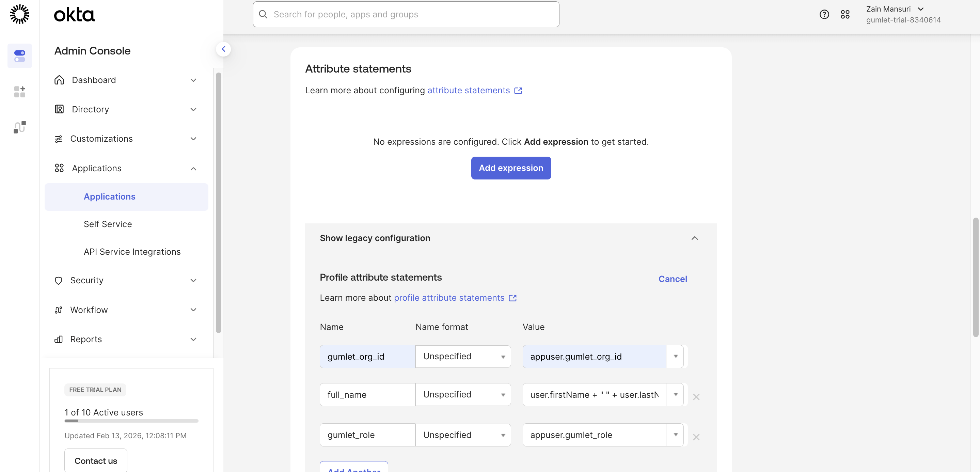Click the workflows connector rail icon
Viewport: 980px width, 472px height.
(19, 127)
